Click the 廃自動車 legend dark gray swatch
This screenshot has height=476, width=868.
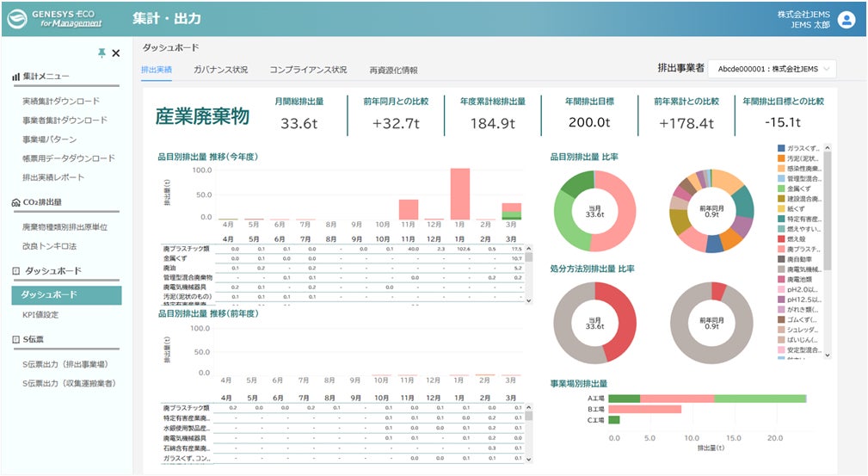point(781,259)
